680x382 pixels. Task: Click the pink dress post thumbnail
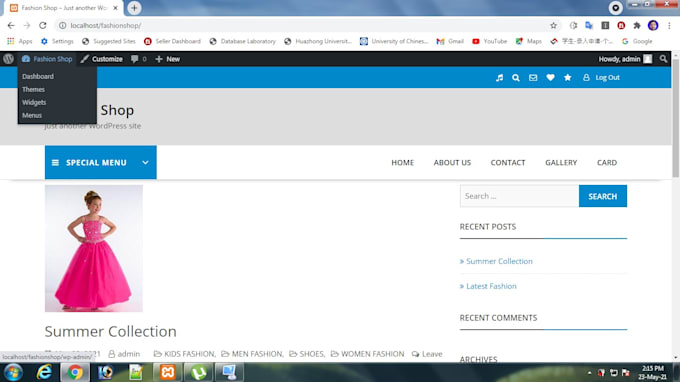(x=94, y=248)
